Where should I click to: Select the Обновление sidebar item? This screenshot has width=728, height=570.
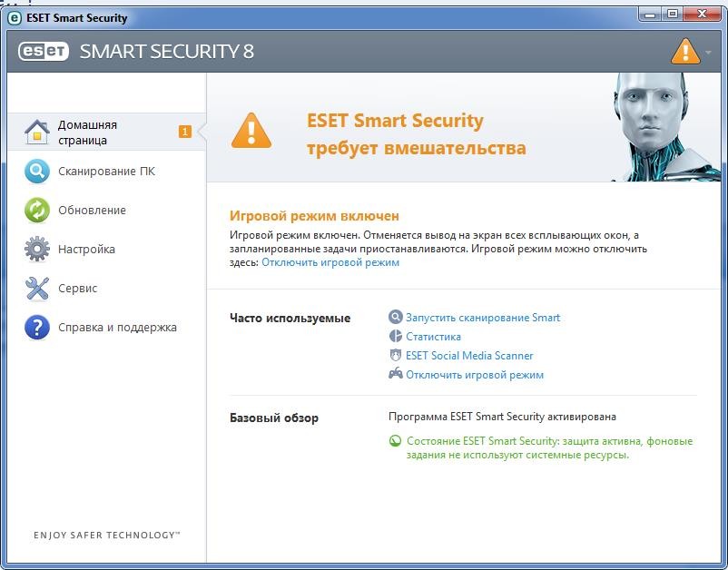point(92,211)
